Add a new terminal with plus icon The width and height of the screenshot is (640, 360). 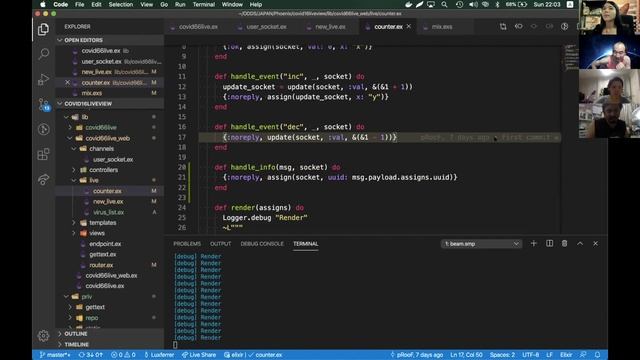point(533,244)
